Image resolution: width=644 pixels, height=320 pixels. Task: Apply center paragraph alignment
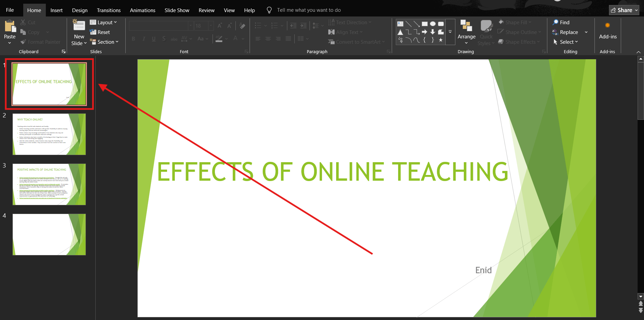[x=268, y=39]
